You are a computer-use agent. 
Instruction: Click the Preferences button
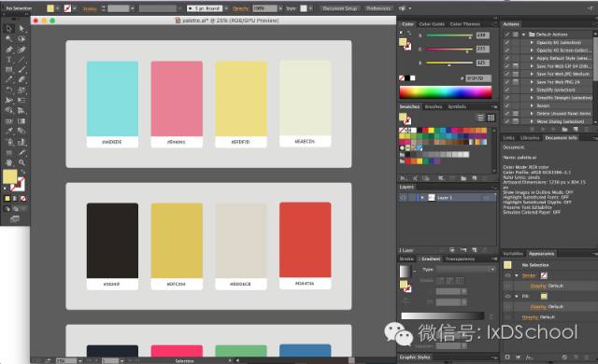coord(378,8)
